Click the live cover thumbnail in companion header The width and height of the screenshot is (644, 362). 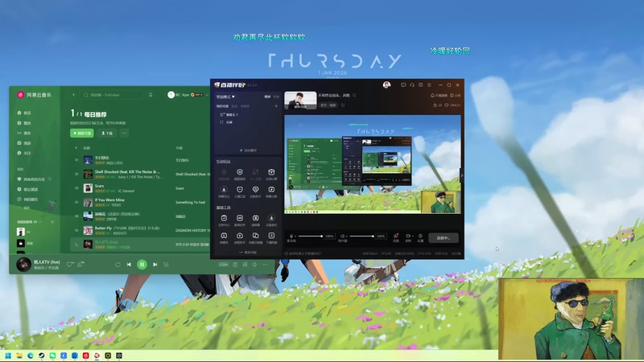(300, 101)
